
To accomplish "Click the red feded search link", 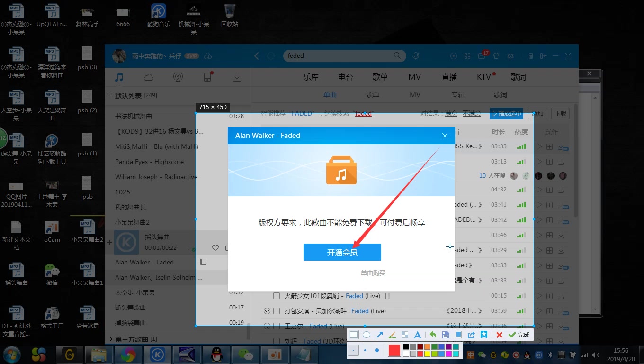I will click(364, 113).
